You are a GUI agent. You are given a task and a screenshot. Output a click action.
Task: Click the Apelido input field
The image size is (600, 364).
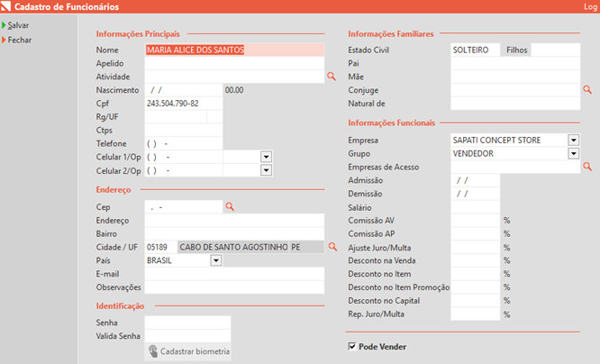[234, 64]
